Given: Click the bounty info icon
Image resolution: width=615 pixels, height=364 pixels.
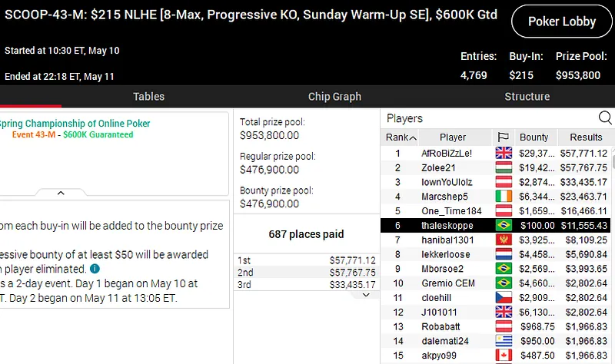Looking at the screenshot, I should (x=95, y=269).
